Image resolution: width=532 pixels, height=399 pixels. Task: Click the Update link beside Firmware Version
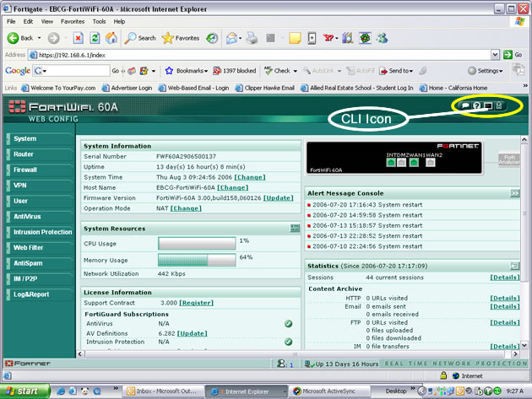coord(279,197)
